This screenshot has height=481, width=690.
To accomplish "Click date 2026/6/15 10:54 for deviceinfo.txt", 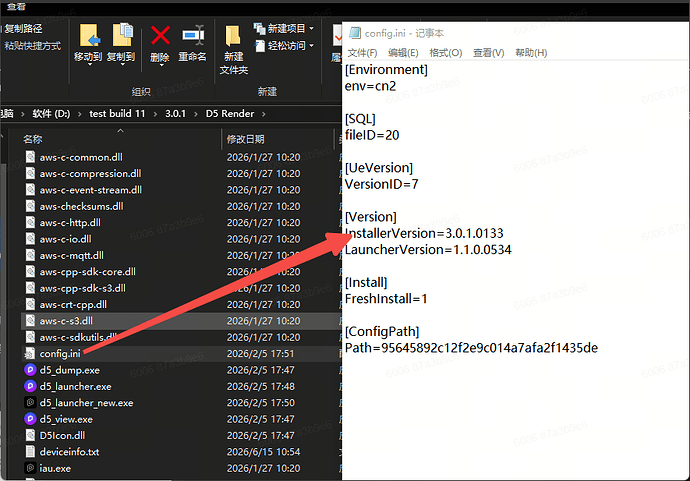I will pos(263,452).
